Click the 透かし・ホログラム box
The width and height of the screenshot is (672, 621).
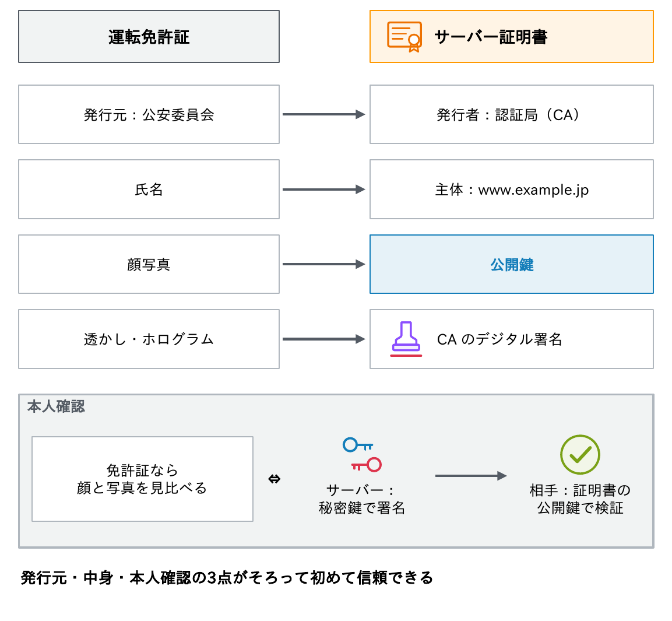[149, 339]
